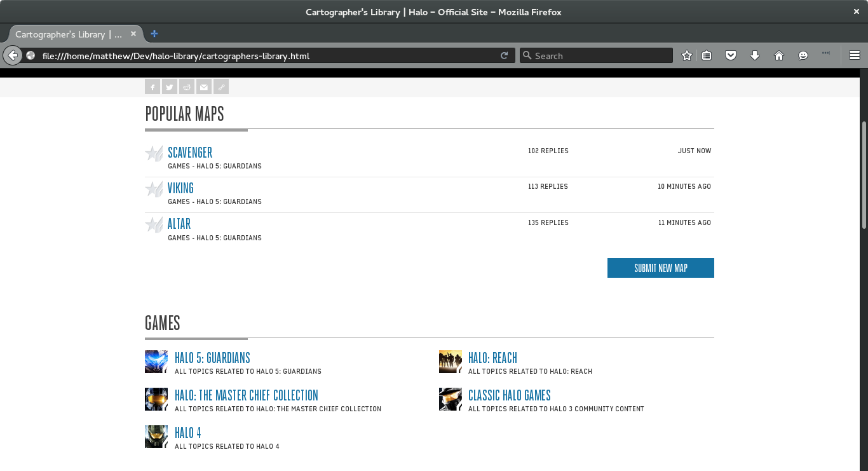
Task: Share the page on Reddit icon
Action: click(x=187, y=87)
